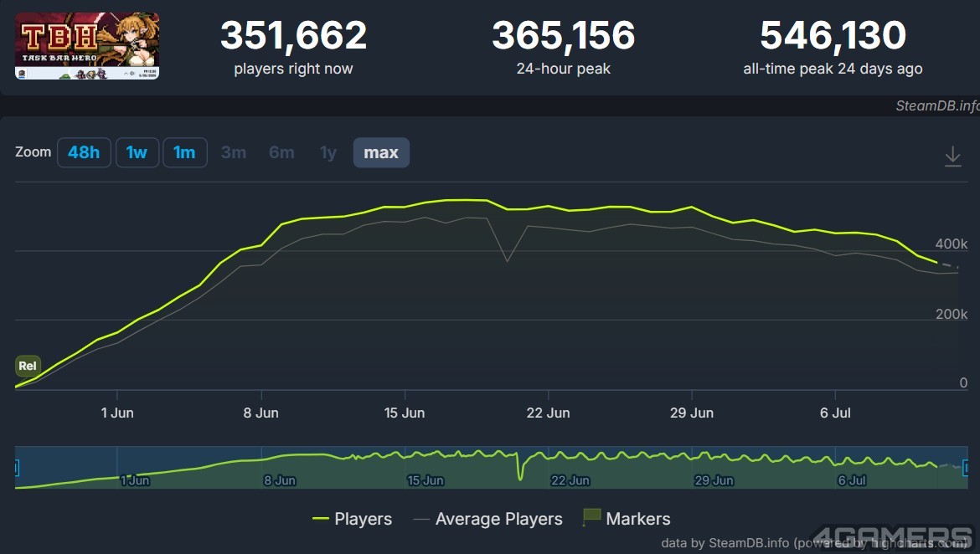Click the Rel release marker flag
Viewport: 980px width, 554px height.
pos(28,366)
